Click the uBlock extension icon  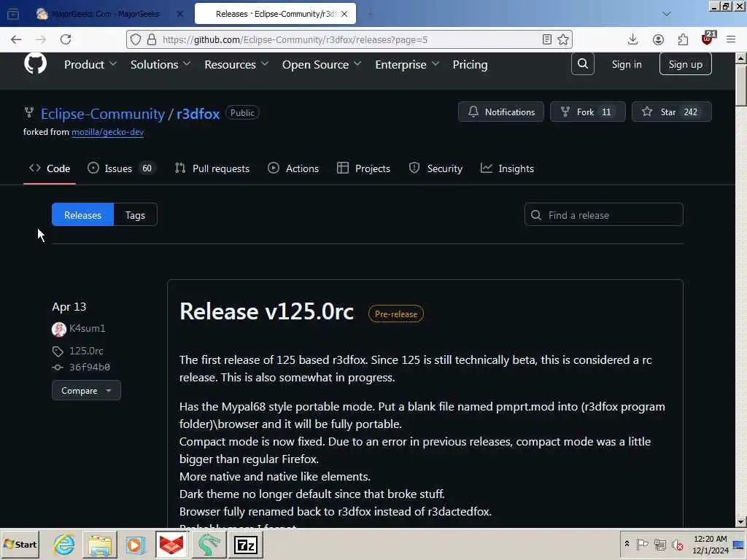click(708, 39)
